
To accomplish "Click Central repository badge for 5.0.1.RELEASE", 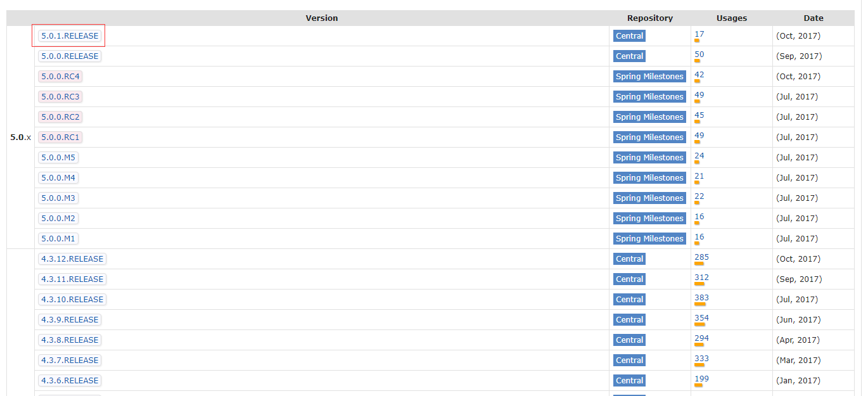I will pyautogui.click(x=629, y=36).
